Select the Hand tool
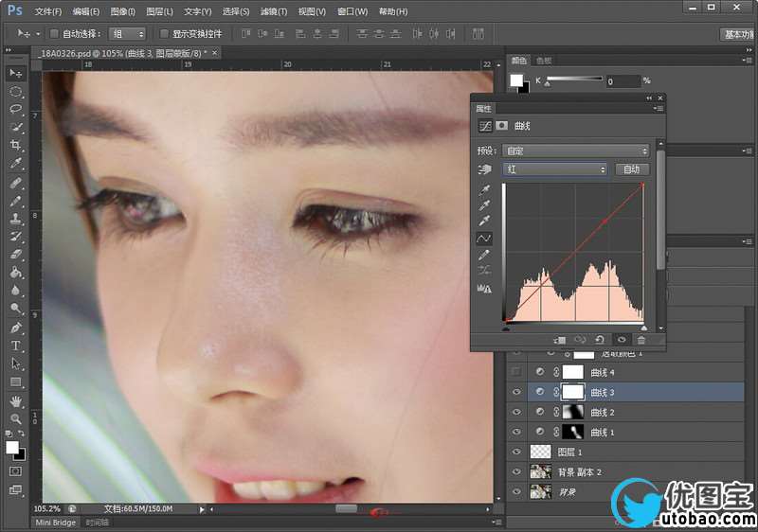Viewport: 758px width, 532px height. coord(16,400)
